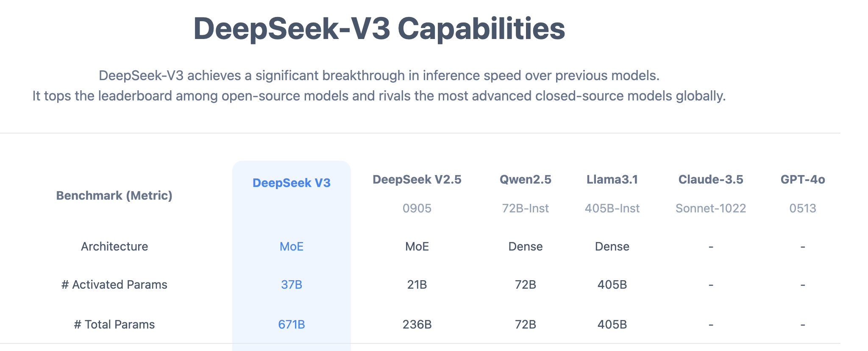Click the blue MoE value for DeepSeek V3
Screen dimensions: 868x351
click(x=292, y=246)
